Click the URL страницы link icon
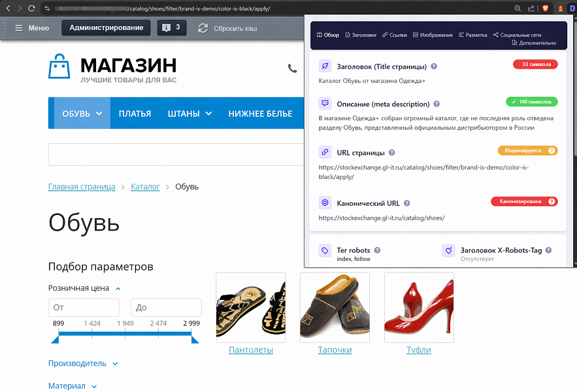 (x=325, y=152)
